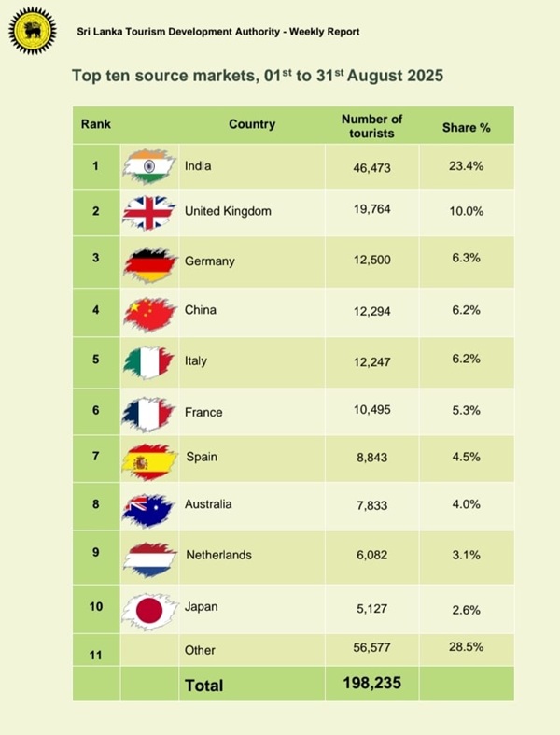The image size is (560, 735).
Task: Click the Rank column header
Action: (x=95, y=124)
